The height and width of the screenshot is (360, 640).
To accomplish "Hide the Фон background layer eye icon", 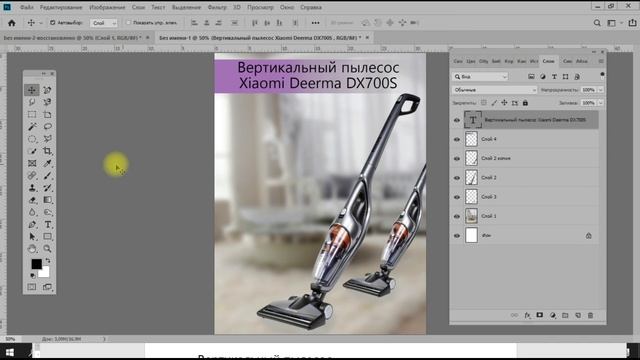I will (457, 236).
